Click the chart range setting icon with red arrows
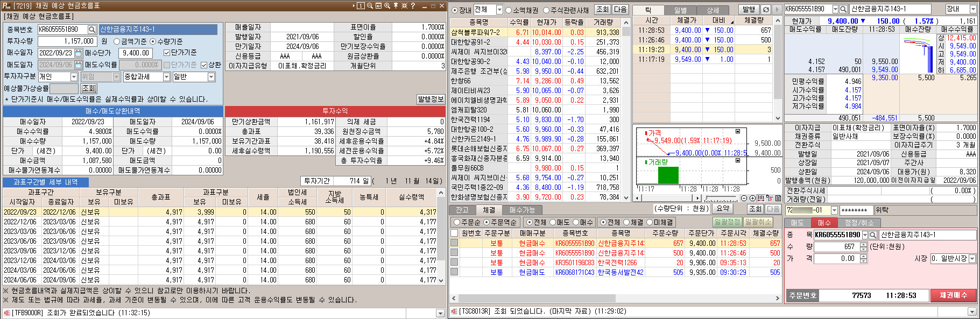 coord(761,198)
